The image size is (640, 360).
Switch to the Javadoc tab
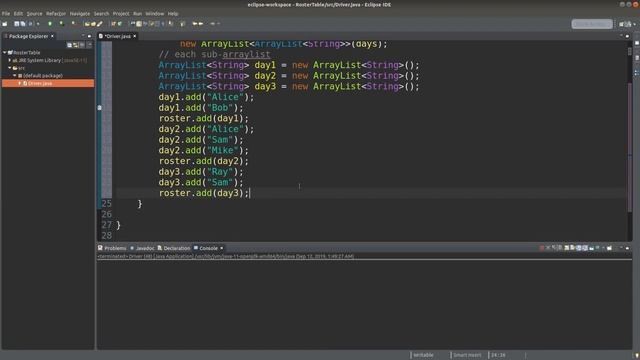point(142,248)
